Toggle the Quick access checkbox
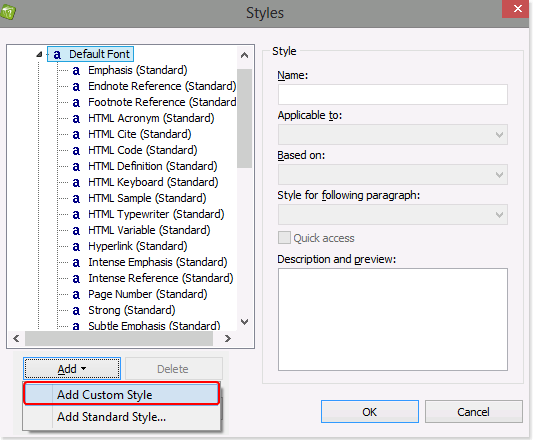Image resolution: width=533 pixels, height=441 pixels. (284, 238)
